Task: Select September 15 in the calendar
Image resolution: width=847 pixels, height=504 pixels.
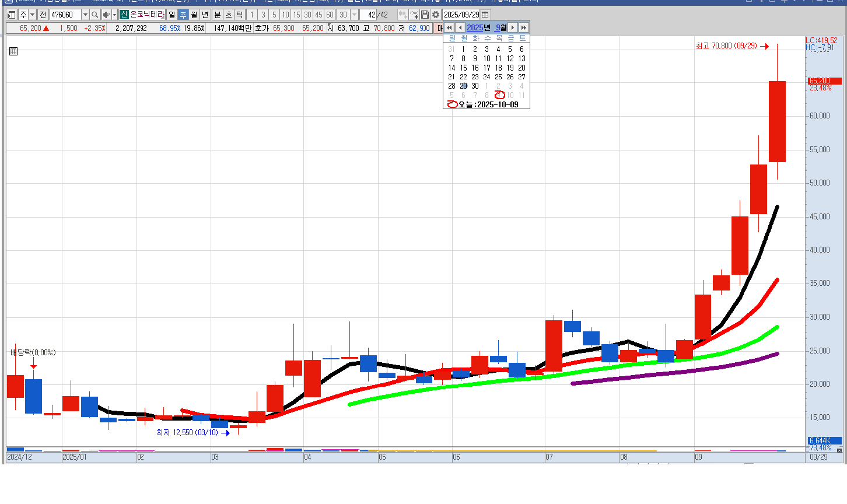Action: 463,68
